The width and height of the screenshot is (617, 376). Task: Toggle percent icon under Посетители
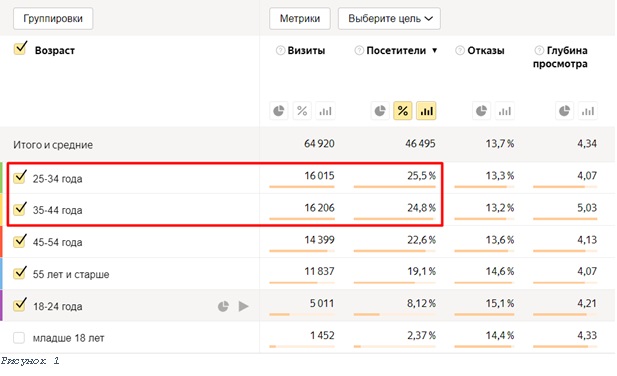pos(403,111)
